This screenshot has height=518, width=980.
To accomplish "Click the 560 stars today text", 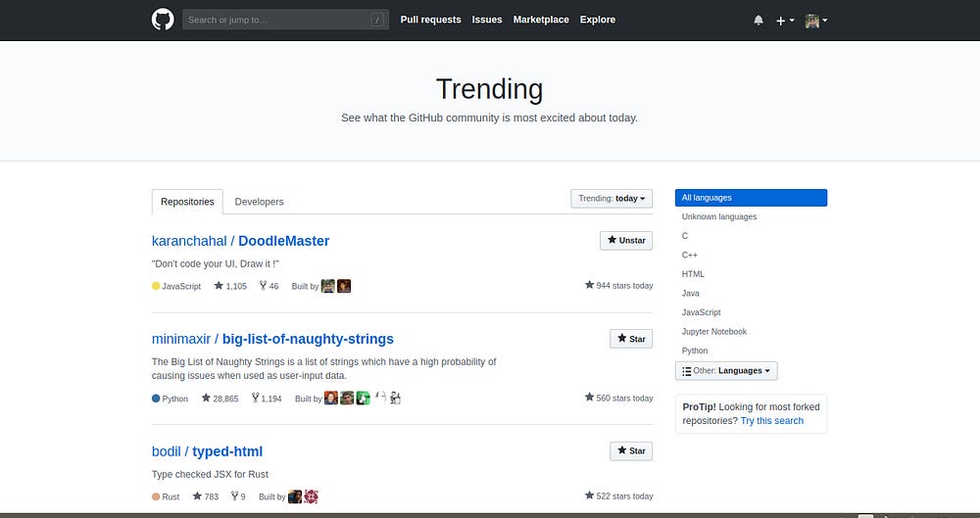I will pos(618,398).
